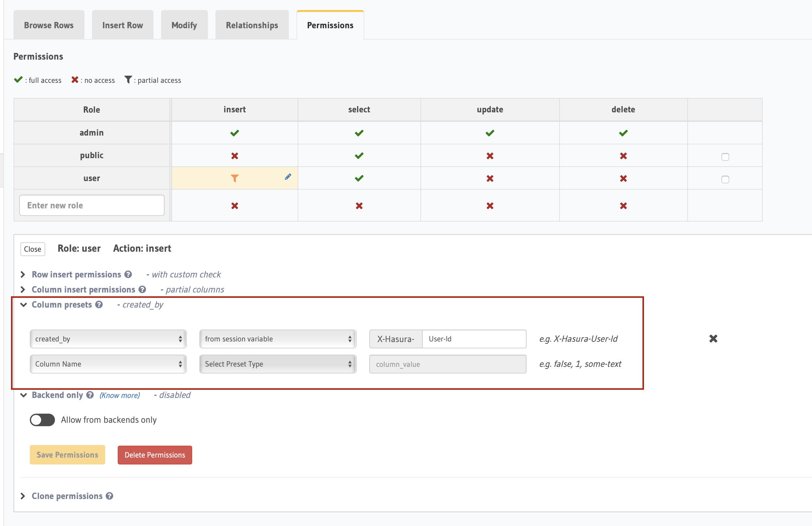Viewport: 812px width, 526px height.
Task: Click public role's update no-access cross
Action: pyautogui.click(x=490, y=156)
